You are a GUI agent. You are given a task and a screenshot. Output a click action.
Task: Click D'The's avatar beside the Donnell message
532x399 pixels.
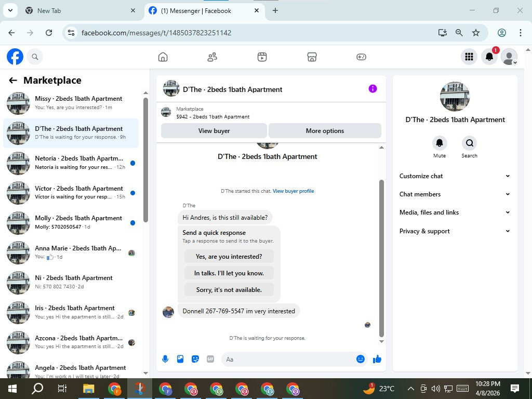(x=168, y=312)
